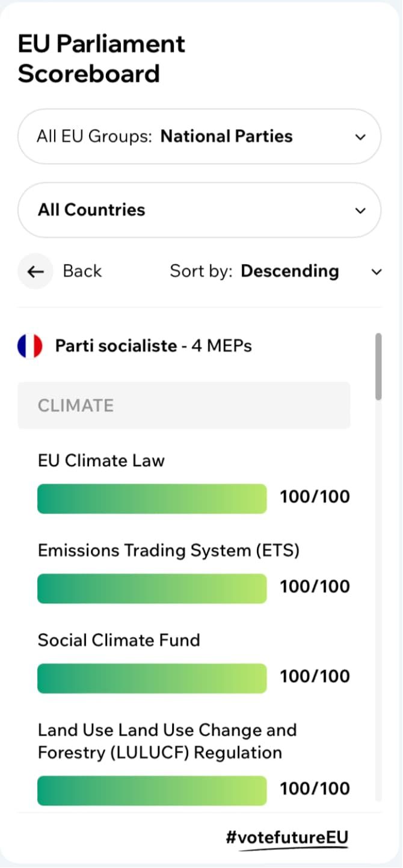Click the back arrow circle icon
Viewport: 403px width, 868px height.
[35, 271]
